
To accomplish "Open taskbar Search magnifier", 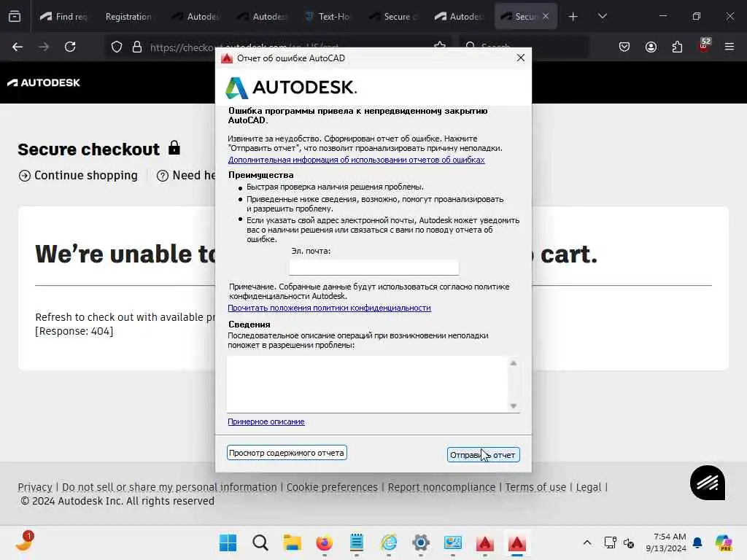I will (x=260, y=542).
